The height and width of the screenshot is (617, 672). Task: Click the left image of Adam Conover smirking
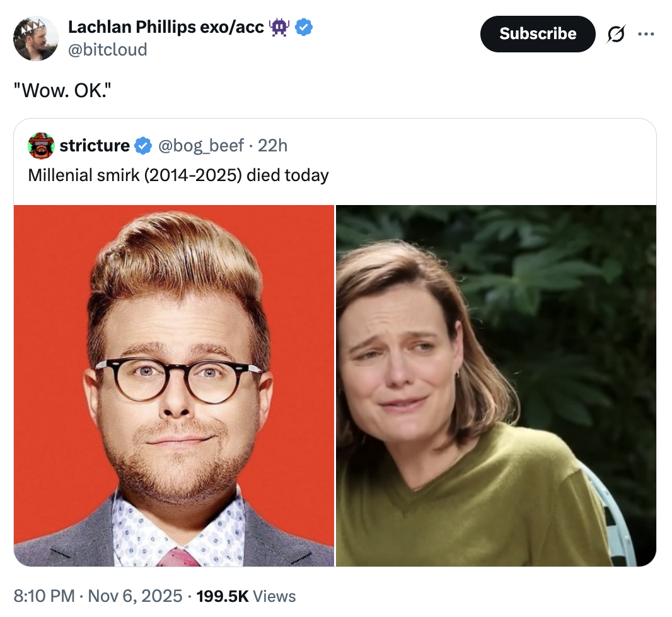174,385
